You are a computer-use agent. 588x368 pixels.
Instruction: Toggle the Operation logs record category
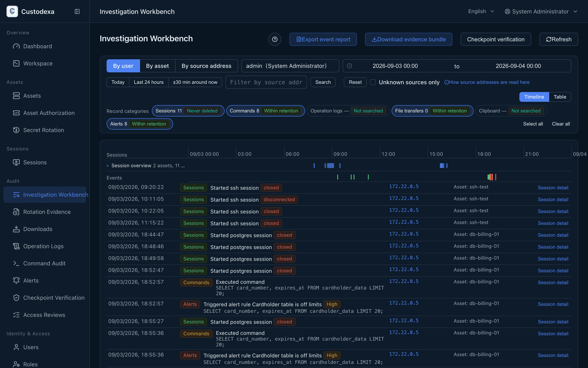[348, 111]
